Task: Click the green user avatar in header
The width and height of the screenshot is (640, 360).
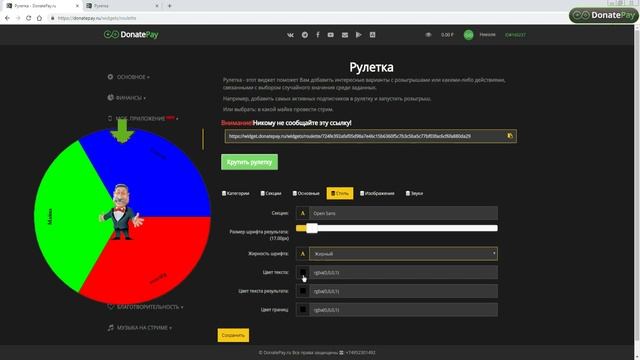Action: (x=469, y=35)
